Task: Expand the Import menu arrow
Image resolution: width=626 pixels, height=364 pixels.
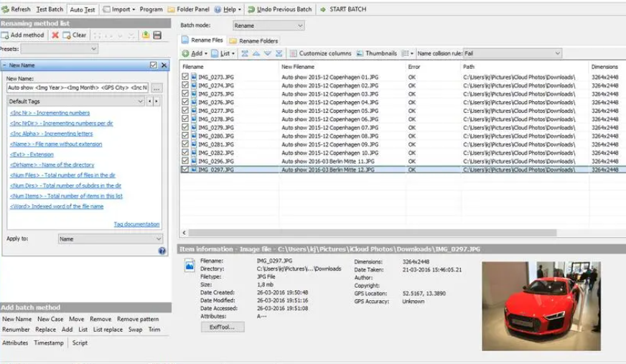Action: [134, 9]
